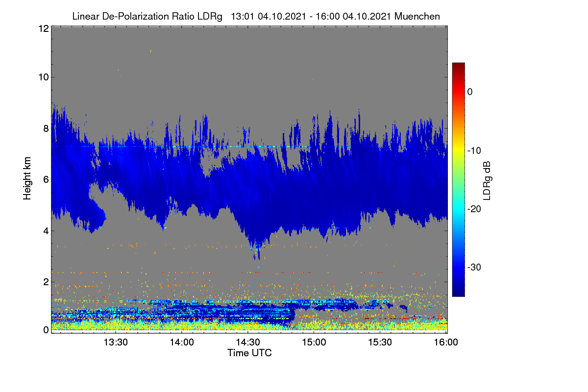This screenshot has height=392, width=588.
Task: Click the plot title 'Linear De-Polarization Ratio LDRg'
Action: click(x=147, y=16)
